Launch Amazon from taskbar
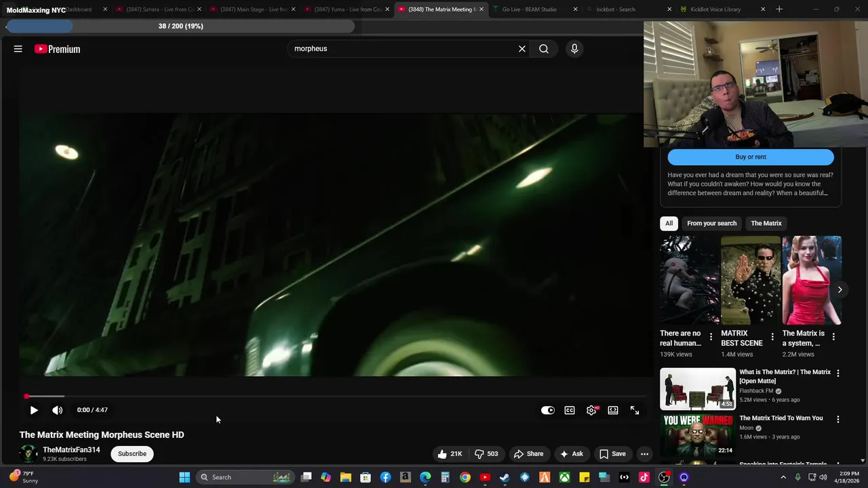868x488 pixels. (x=406, y=477)
